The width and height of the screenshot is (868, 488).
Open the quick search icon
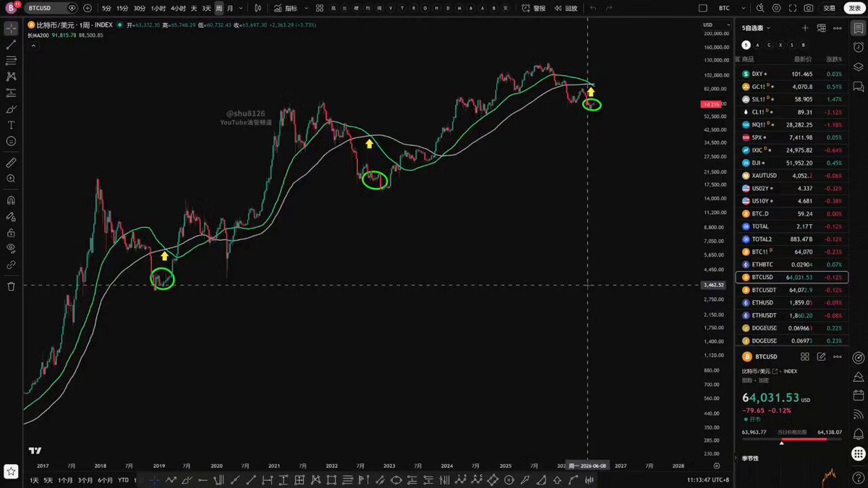[759, 8]
